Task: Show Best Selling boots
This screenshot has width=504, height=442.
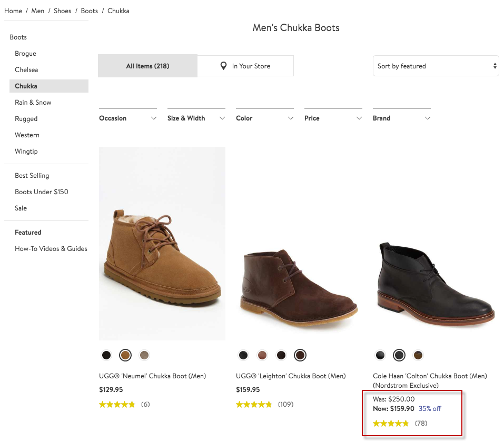Action: point(32,176)
